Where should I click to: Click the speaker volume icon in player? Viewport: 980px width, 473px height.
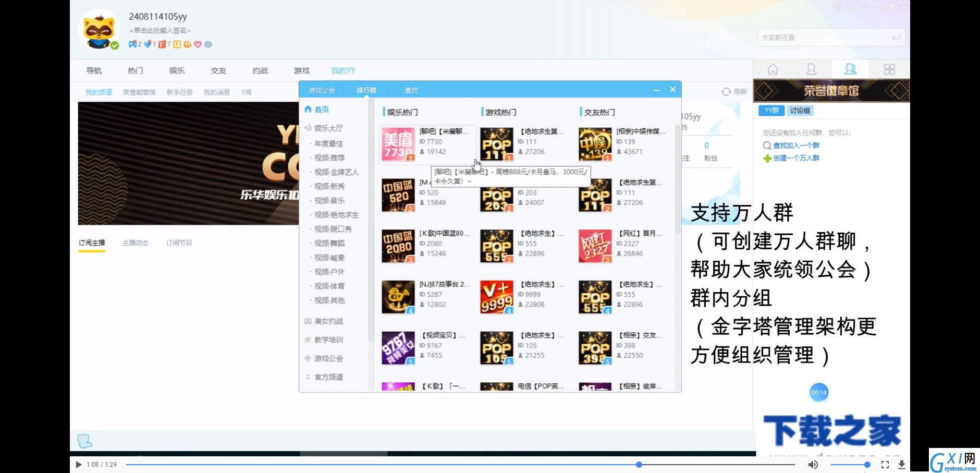[813, 464]
